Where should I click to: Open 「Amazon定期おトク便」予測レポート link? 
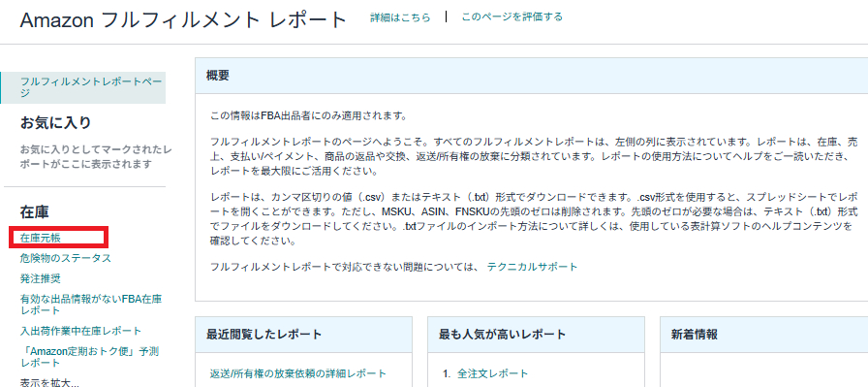pyautogui.click(x=90, y=357)
